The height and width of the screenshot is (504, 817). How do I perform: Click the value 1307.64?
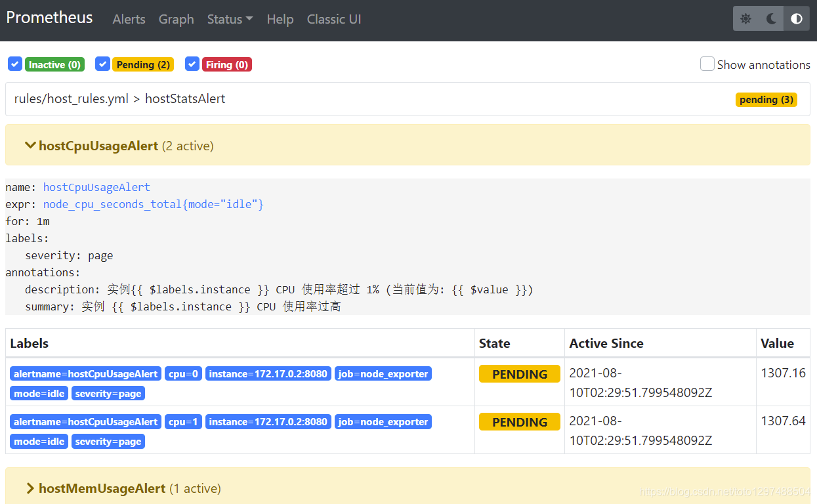783,421
